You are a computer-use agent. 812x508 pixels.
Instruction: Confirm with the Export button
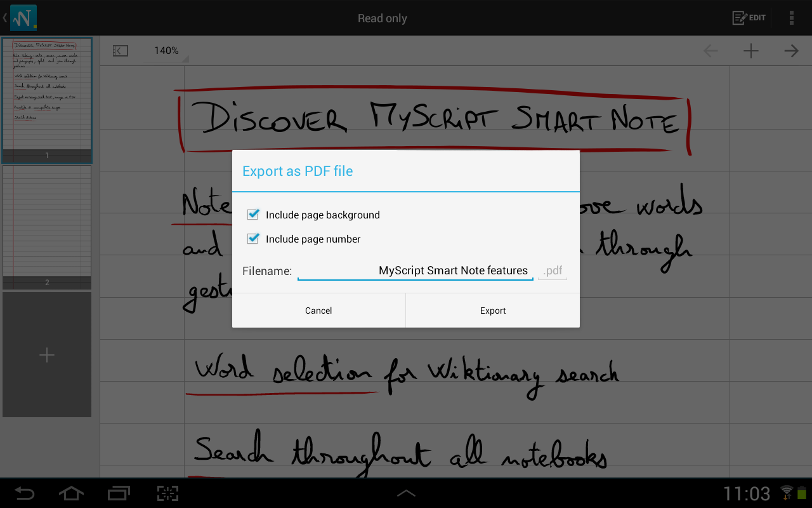coord(493,311)
